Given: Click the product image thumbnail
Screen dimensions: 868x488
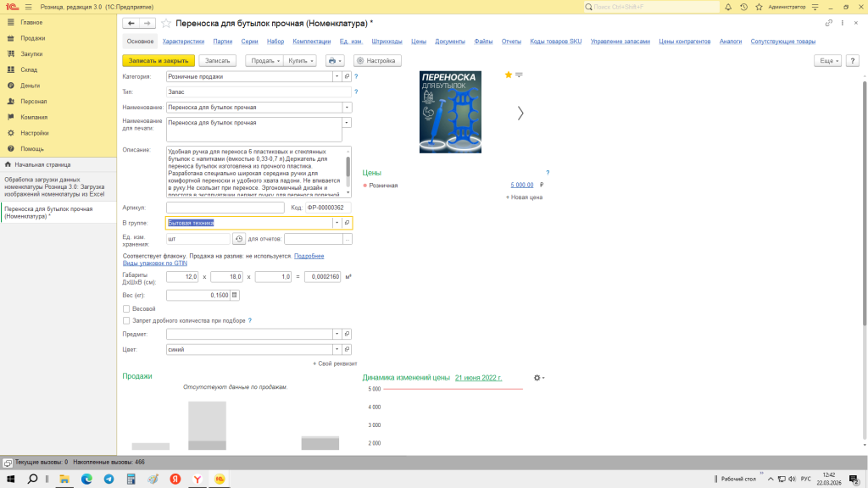Looking at the screenshot, I should click(x=450, y=112).
